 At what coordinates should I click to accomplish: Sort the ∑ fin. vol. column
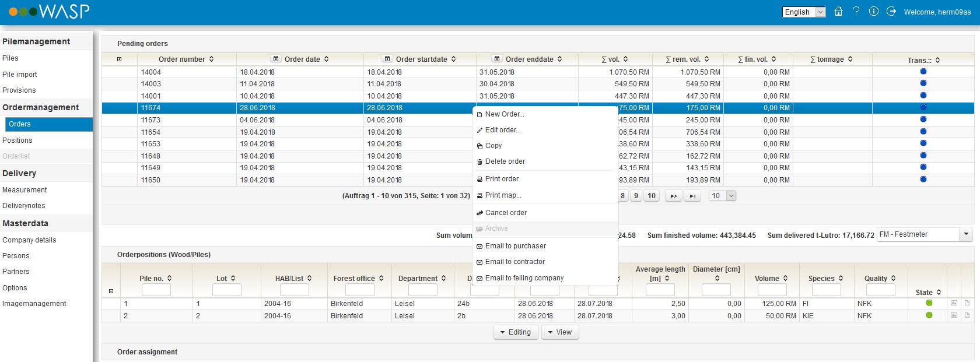point(774,59)
